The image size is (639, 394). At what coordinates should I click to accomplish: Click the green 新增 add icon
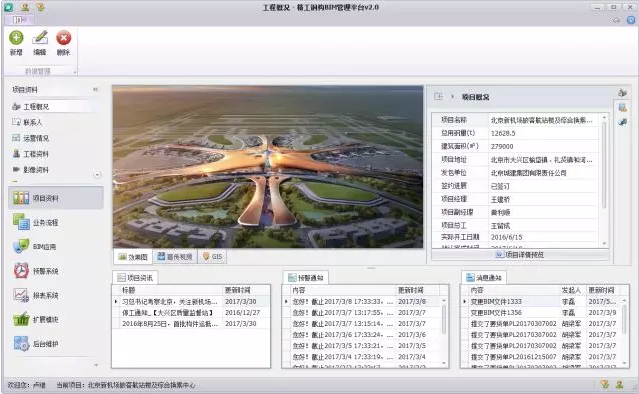[x=16, y=38]
